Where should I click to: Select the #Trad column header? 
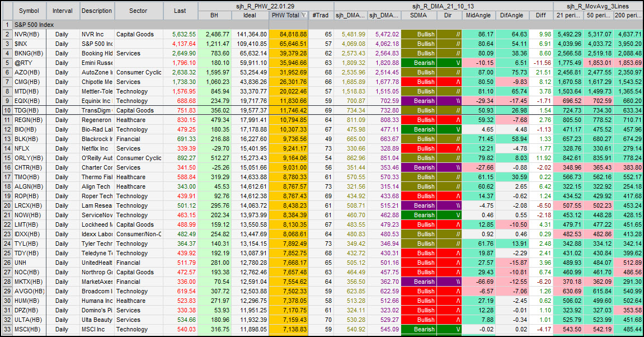[321, 15]
